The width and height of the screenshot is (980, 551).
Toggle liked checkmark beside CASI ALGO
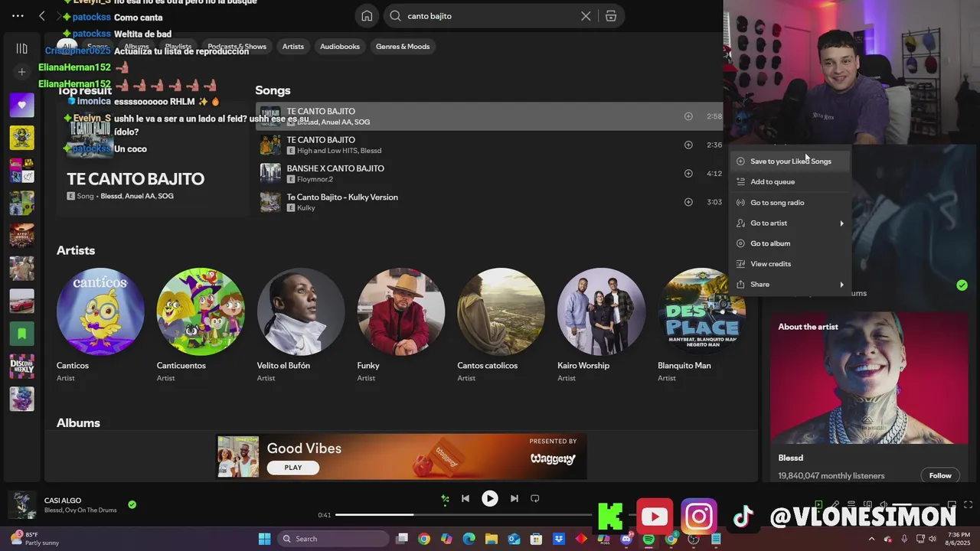pyautogui.click(x=132, y=504)
